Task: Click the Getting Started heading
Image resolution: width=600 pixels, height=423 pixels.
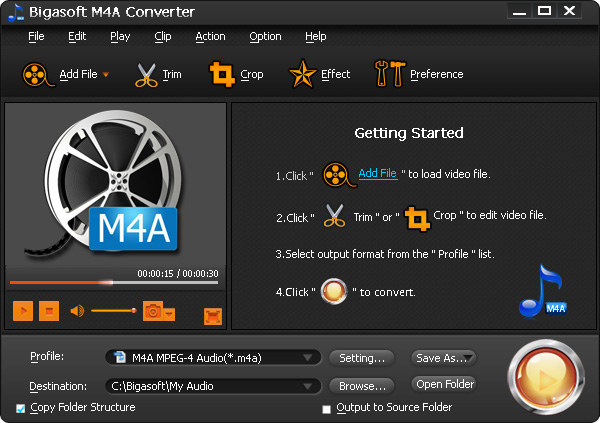Action: pos(409,133)
